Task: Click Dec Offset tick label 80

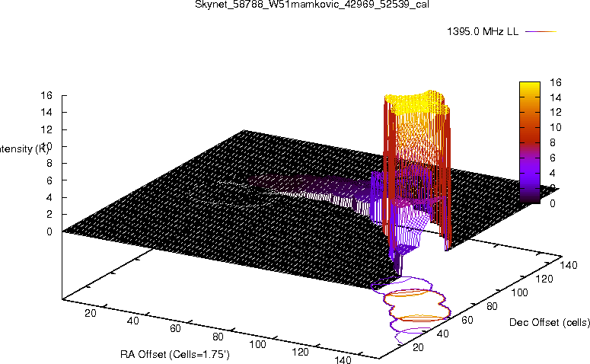Action: click(x=492, y=306)
